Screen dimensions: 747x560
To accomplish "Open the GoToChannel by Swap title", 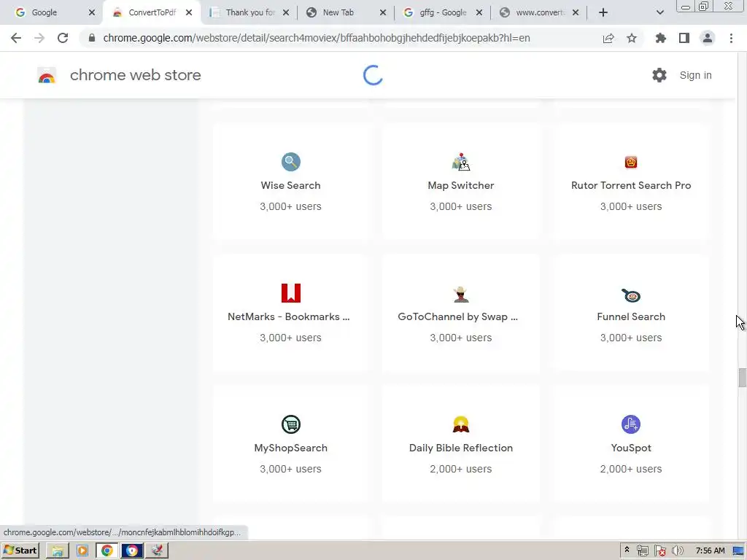I will point(458,316).
